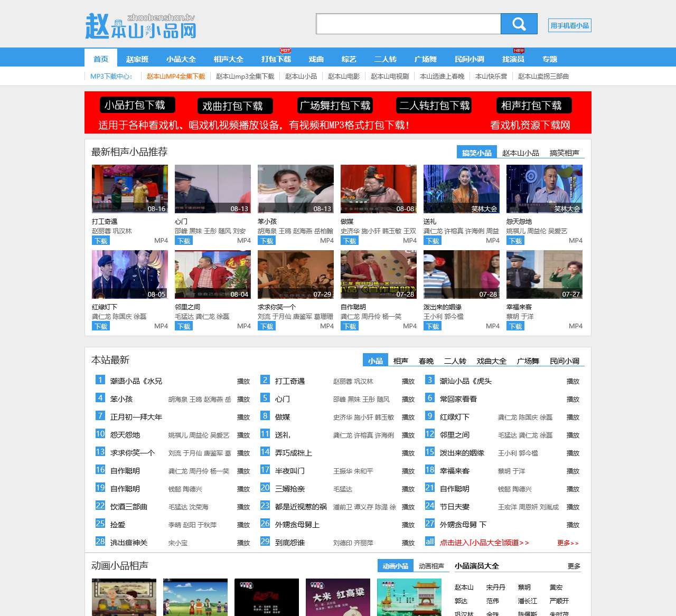Image resolution: width=676 pixels, height=616 pixels.
Task: Open list item 7 正月初一拜大年
Action: pos(136,417)
